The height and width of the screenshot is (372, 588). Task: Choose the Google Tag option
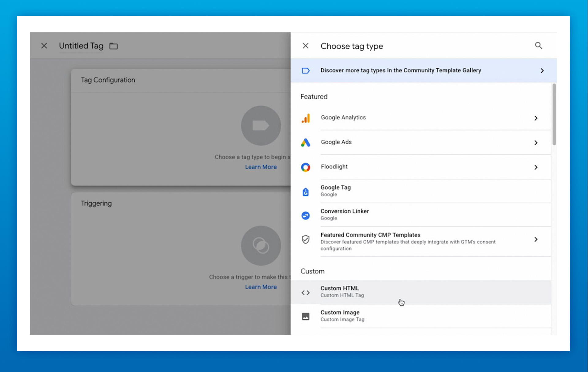[421, 191]
